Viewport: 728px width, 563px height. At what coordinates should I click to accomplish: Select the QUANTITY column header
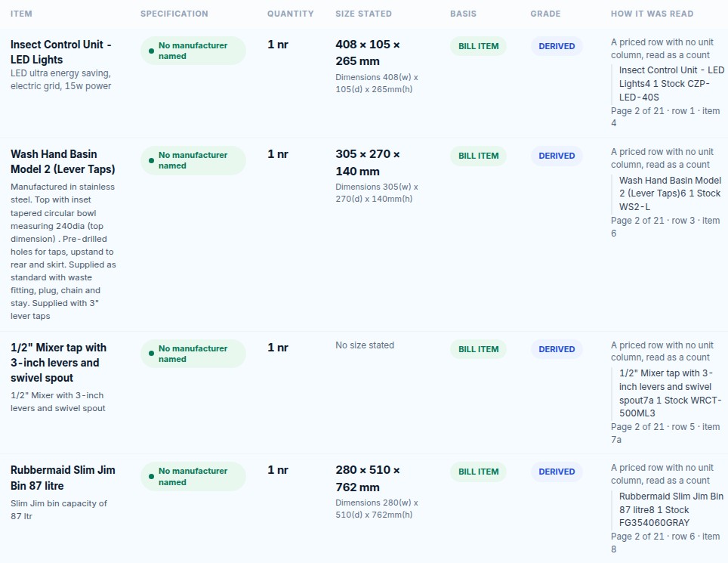(x=290, y=14)
